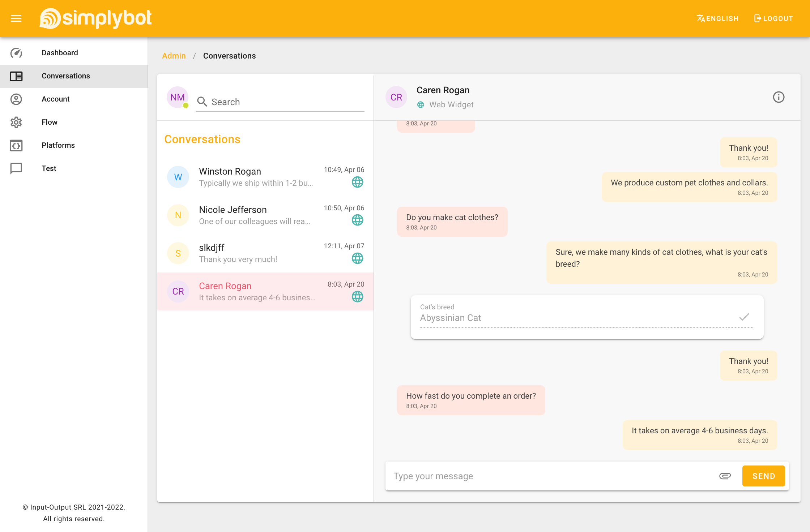Click slkdjff's S avatar

pos(178,253)
